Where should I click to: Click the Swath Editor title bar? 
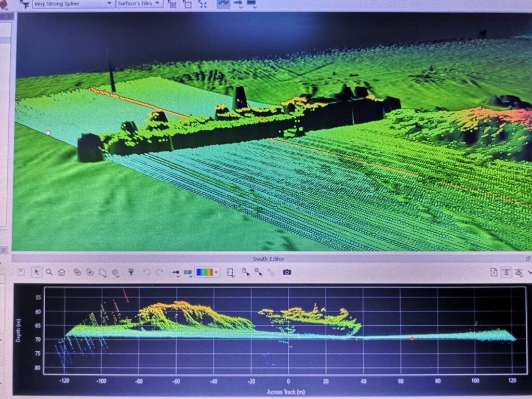pyautogui.click(x=269, y=259)
